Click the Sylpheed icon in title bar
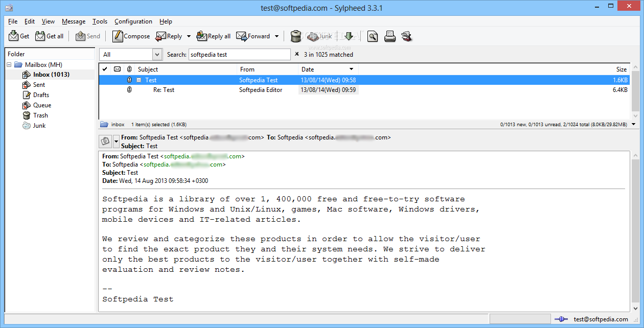 9,8
